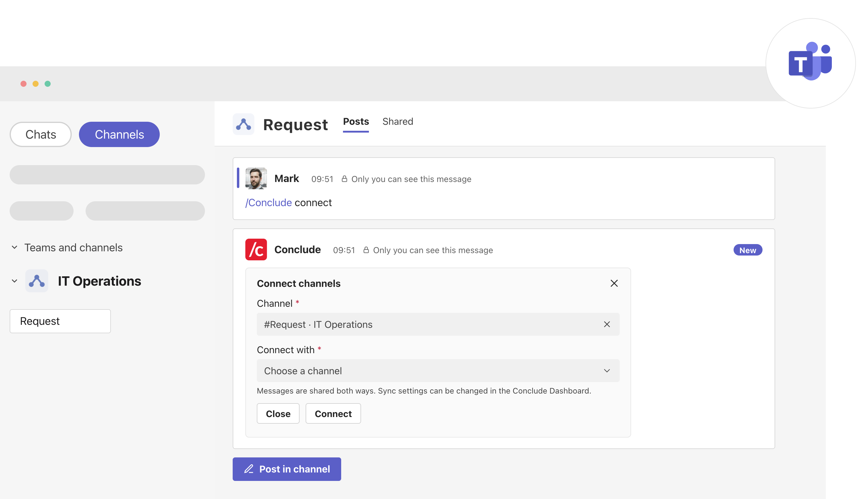Viewport: 868px width, 499px height.
Task: Select the Request channel in sidebar
Action: 60,321
